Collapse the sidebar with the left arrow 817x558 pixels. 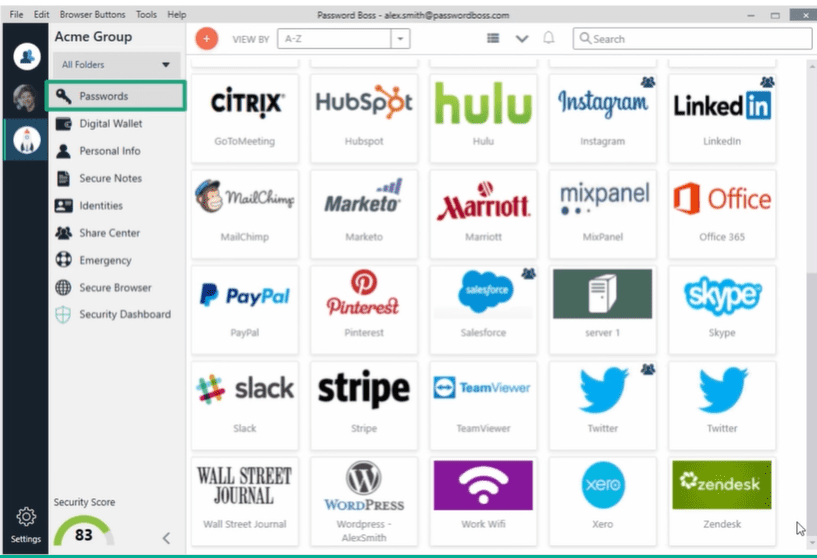click(166, 538)
